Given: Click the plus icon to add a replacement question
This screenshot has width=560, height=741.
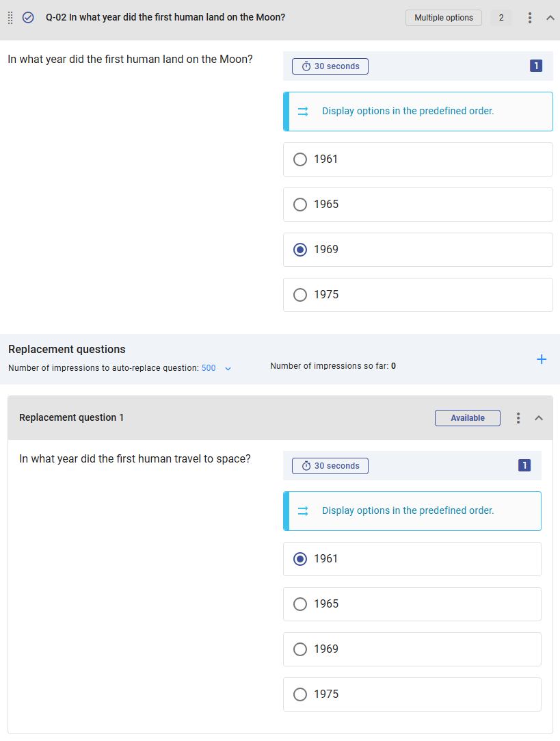Looking at the screenshot, I should pos(542,359).
